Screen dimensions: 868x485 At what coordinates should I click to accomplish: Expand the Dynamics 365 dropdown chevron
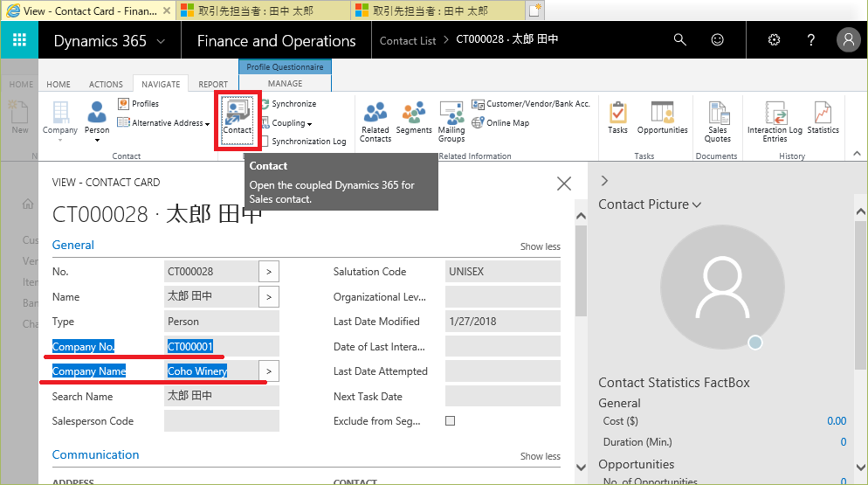pyautogui.click(x=161, y=41)
